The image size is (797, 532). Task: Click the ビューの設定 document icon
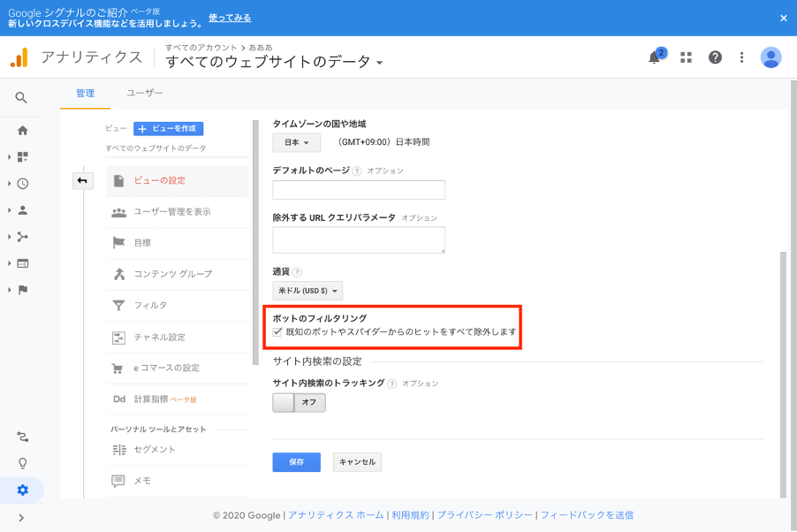click(118, 180)
